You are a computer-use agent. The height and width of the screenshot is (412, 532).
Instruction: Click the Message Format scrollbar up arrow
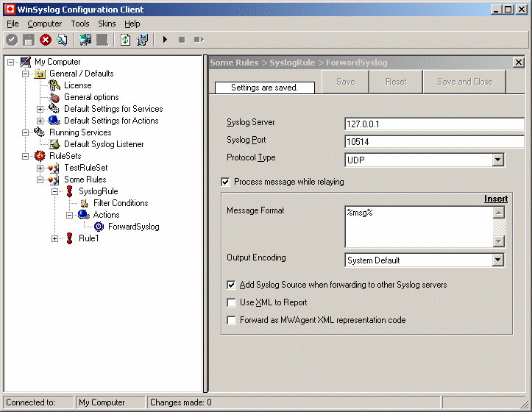498,213
